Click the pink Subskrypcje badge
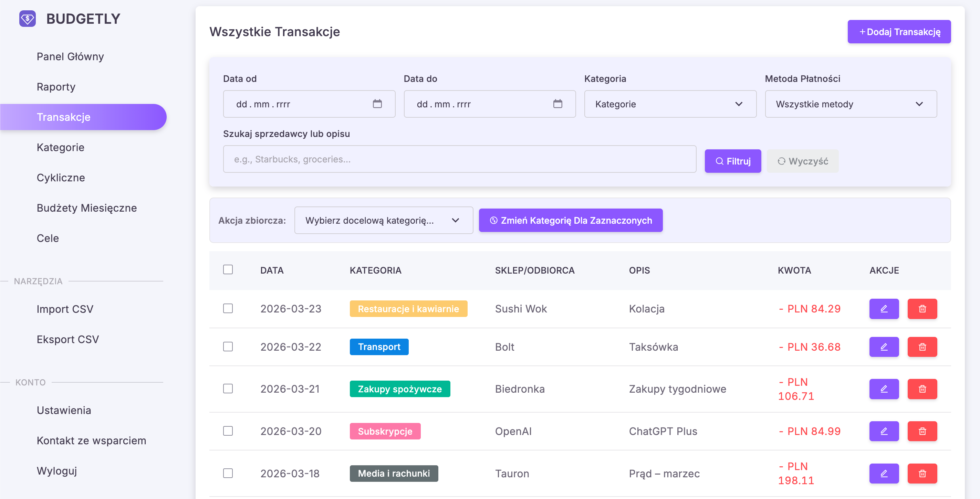 coord(385,431)
